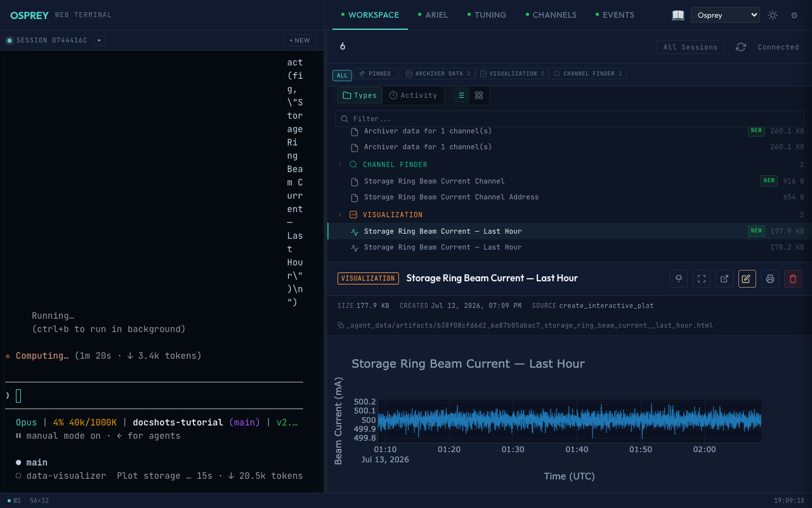
Task: Open the artifact in a new window
Action: point(724,278)
